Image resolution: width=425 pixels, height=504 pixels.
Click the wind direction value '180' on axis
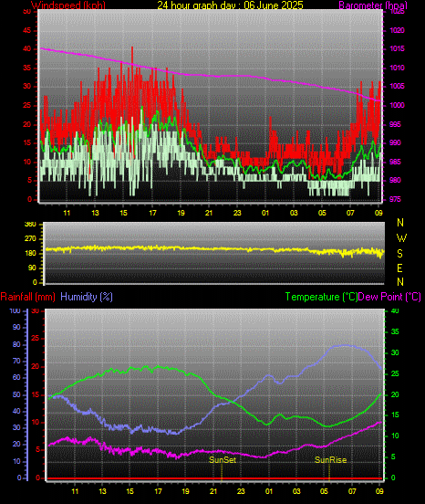pyautogui.click(x=30, y=254)
